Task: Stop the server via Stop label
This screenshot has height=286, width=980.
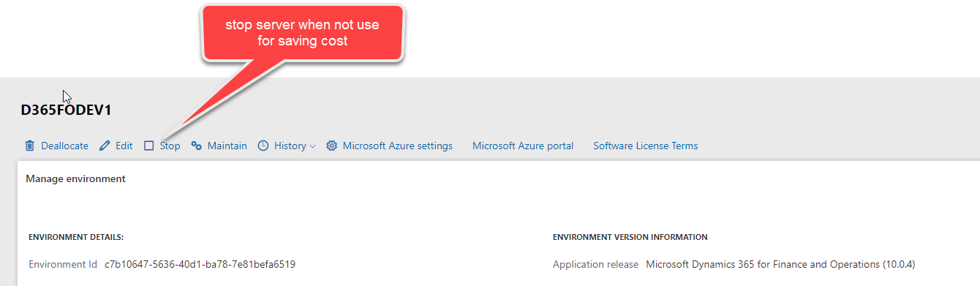Action: (170, 146)
